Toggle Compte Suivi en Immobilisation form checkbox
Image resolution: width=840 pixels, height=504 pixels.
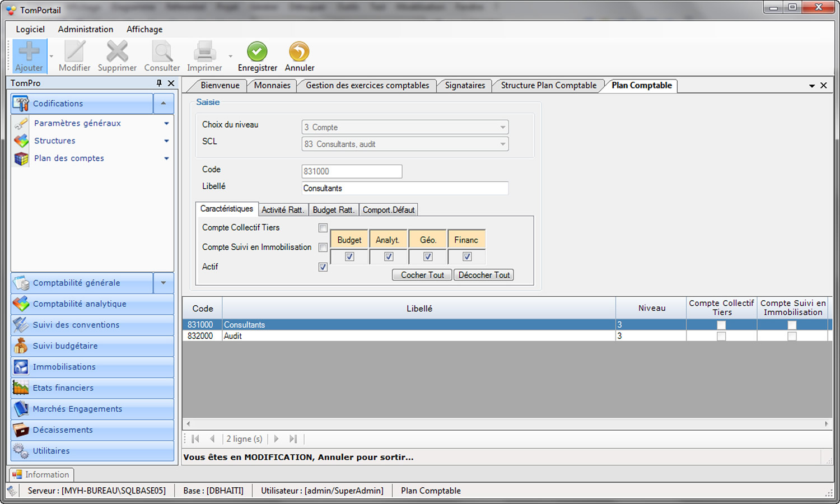click(x=323, y=248)
